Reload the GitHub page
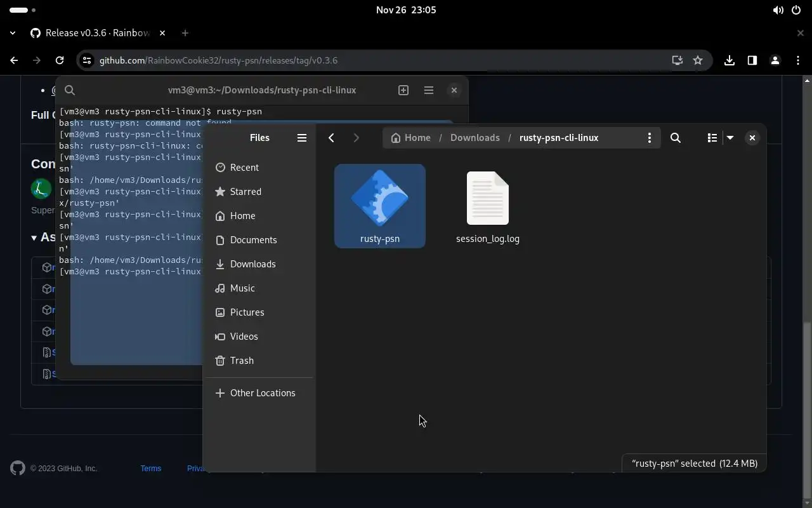 [60, 60]
